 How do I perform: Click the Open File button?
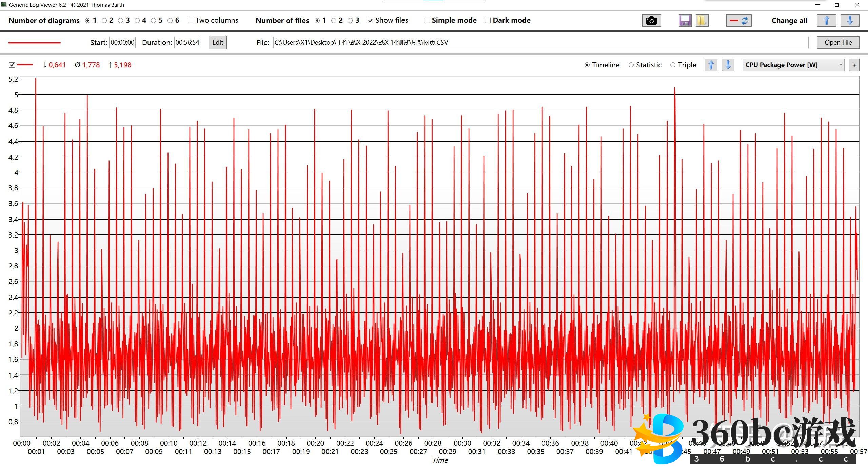point(838,42)
